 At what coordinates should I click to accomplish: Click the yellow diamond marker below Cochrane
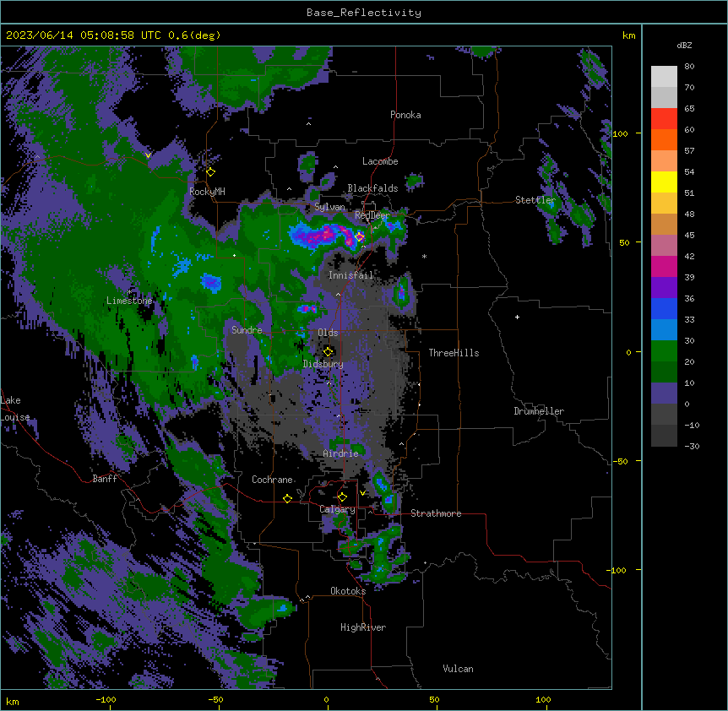(x=287, y=498)
